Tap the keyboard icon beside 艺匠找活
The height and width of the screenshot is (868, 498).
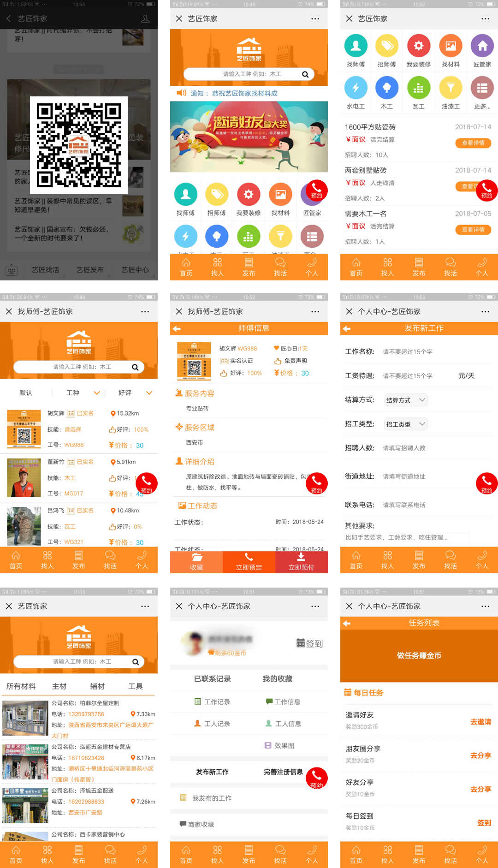pyautogui.click(x=12, y=270)
